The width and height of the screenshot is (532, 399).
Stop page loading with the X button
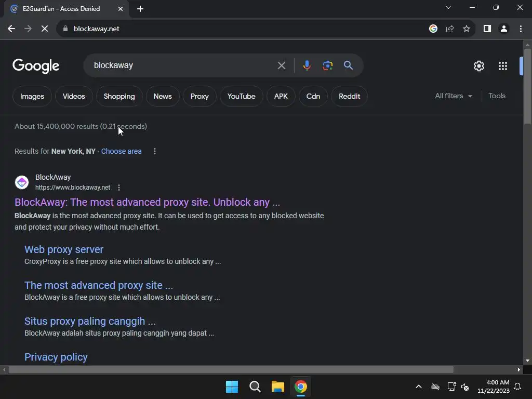coord(45,29)
